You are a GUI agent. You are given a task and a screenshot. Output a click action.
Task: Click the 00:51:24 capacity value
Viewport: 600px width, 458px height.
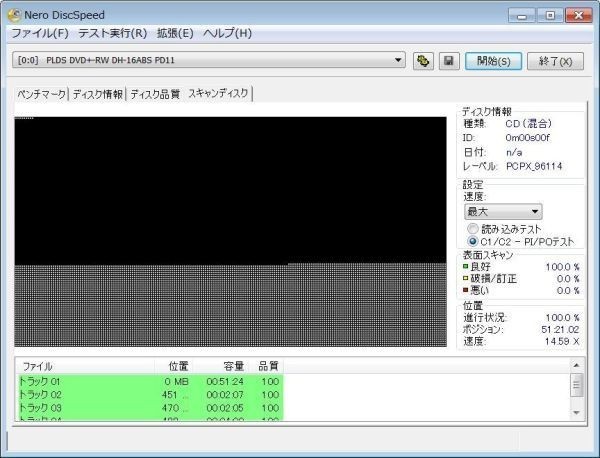[x=225, y=381]
